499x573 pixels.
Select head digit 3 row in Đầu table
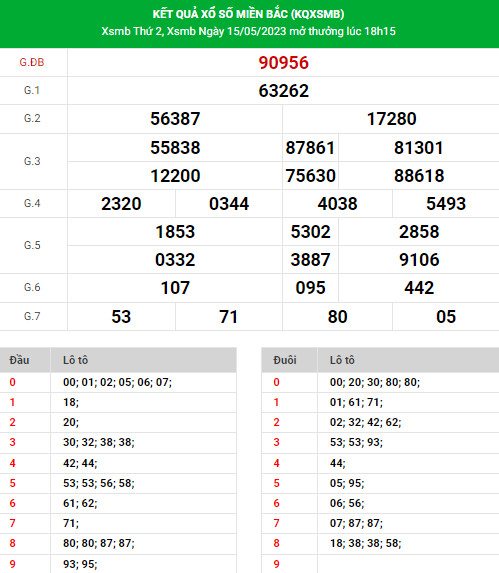tap(118, 443)
